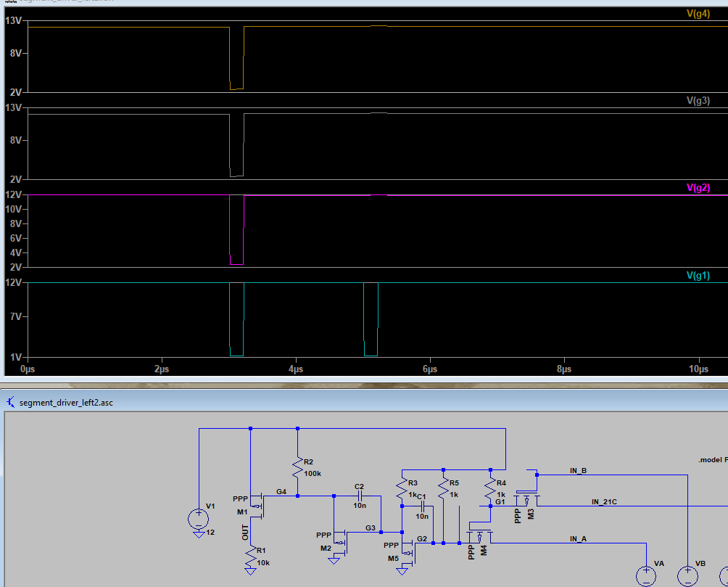Image resolution: width=728 pixels, height=587 pixels.
Task: Click the G2 net label
Action: click(422, 538)
